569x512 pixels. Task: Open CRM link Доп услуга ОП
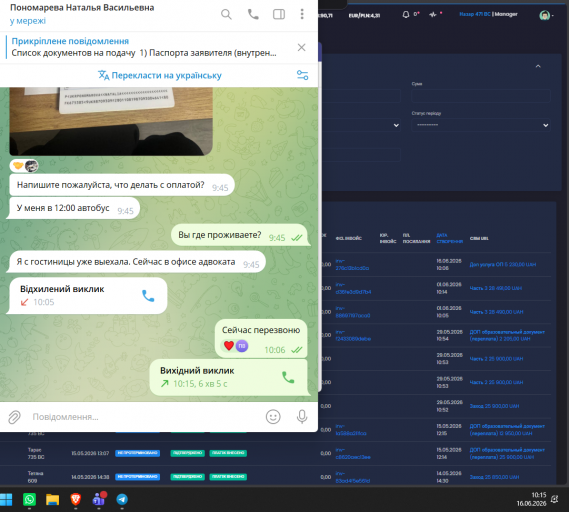[x=503, y=265]
